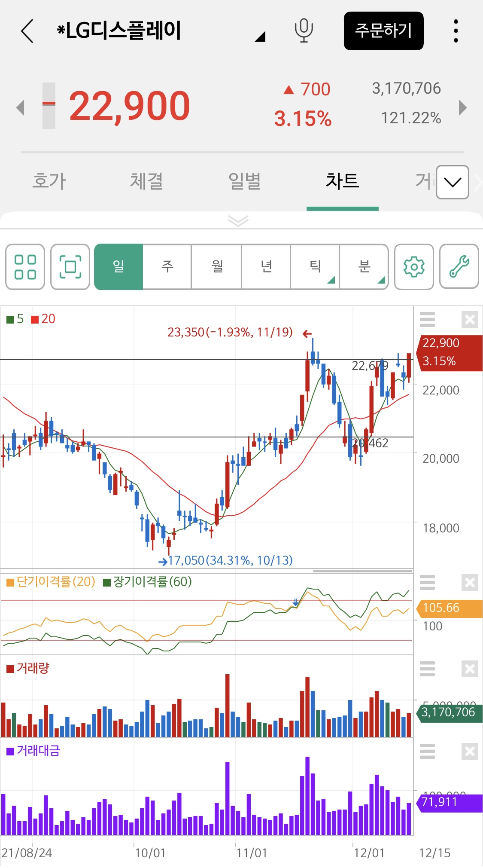Image resolution: width=483 pixels, height=868 pixels.
Task: Tap the green 3,170,706 volume tag
Action: (449, 712)
